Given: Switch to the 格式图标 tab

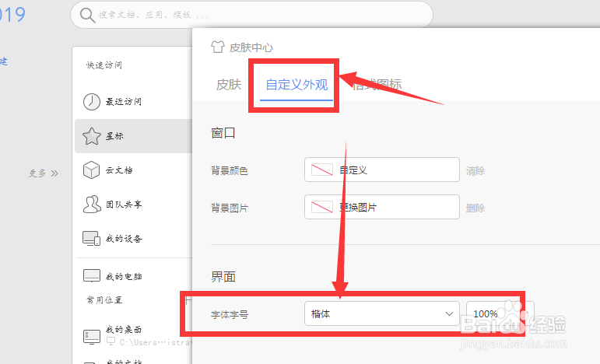Looking at the screenshot, I should click(x=377, y=85).
